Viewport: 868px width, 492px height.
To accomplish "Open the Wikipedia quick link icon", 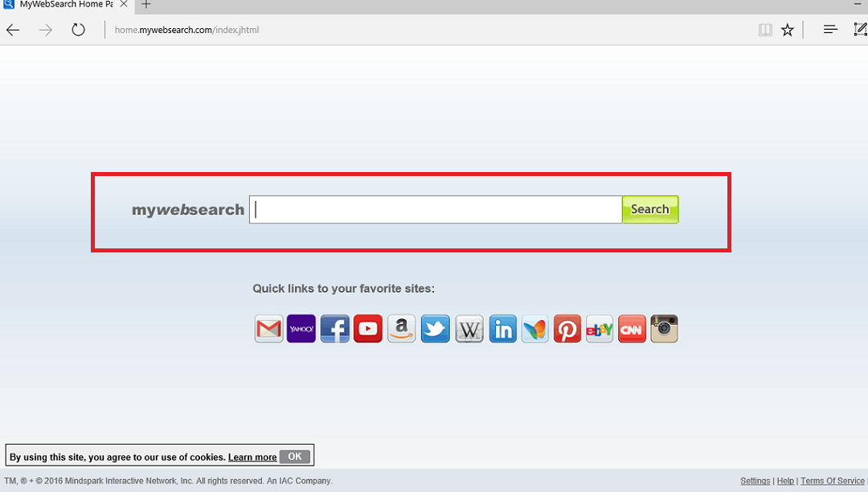I will coord(469,329).
